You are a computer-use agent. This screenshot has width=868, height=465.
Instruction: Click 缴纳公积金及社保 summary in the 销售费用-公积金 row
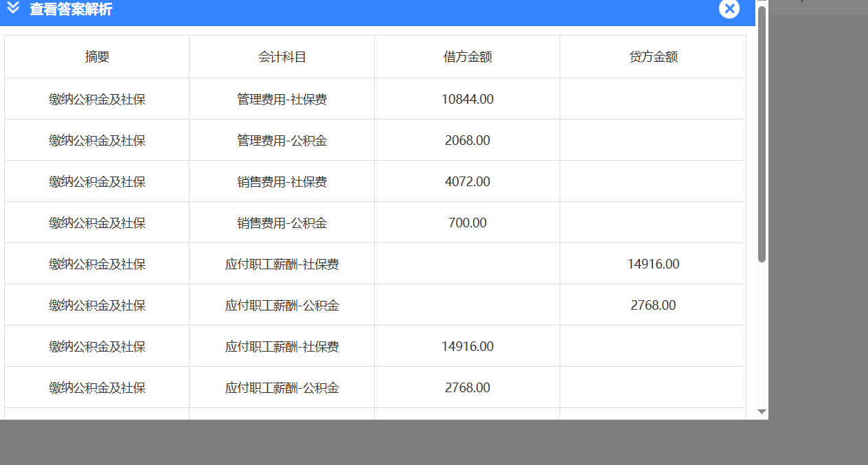[x=97, y=223]
